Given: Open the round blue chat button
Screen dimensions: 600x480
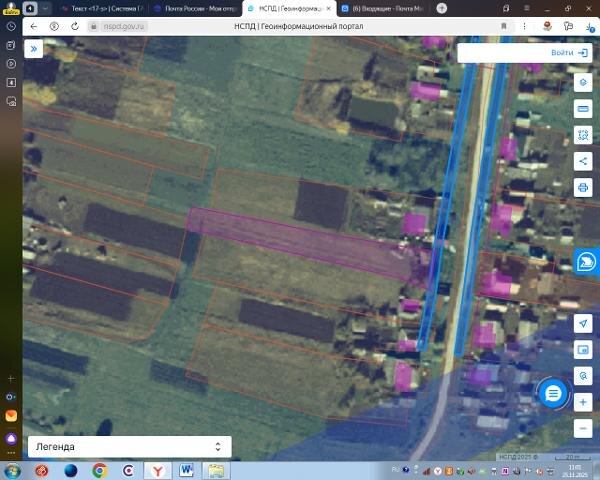Looking at the screenshot, I should pos(553,393).
